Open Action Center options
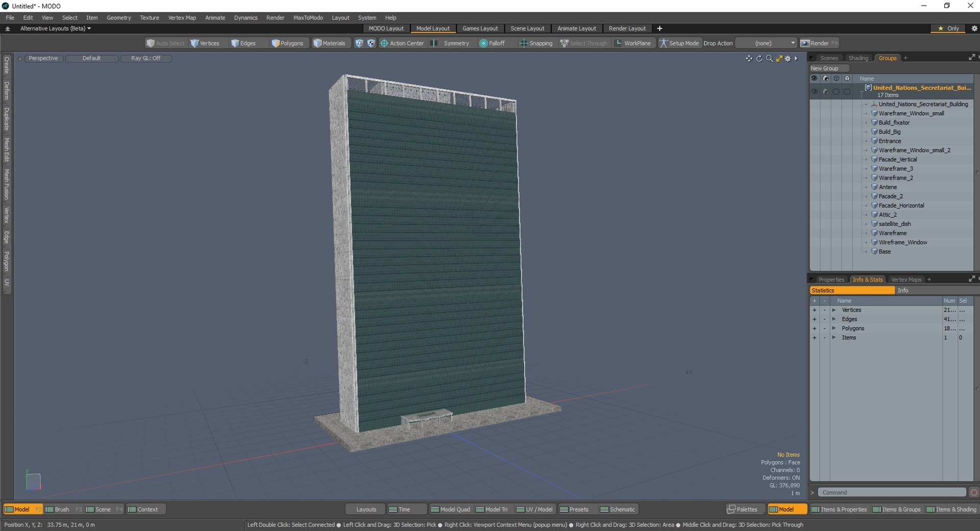The width and height of the screenshot is (980, 531). [x=402, y=43]
